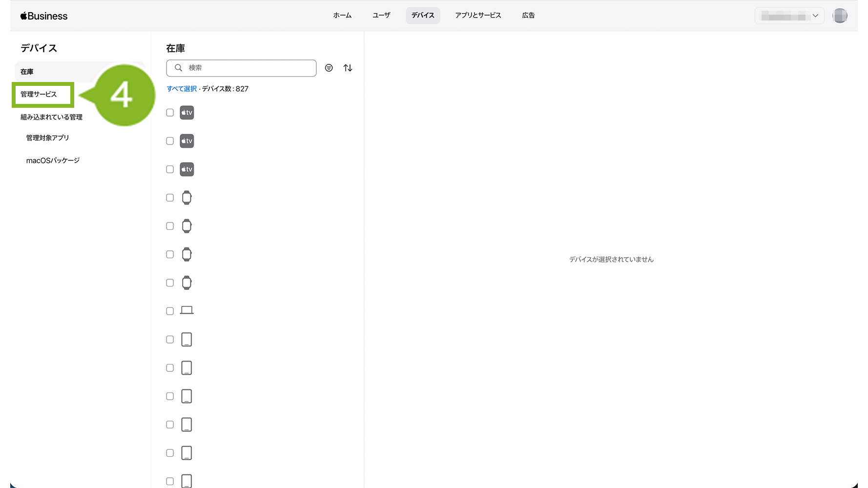Click the first Apple Watch device icon
The width and height of the screenshot is (868, 488).
pos(186,198)
